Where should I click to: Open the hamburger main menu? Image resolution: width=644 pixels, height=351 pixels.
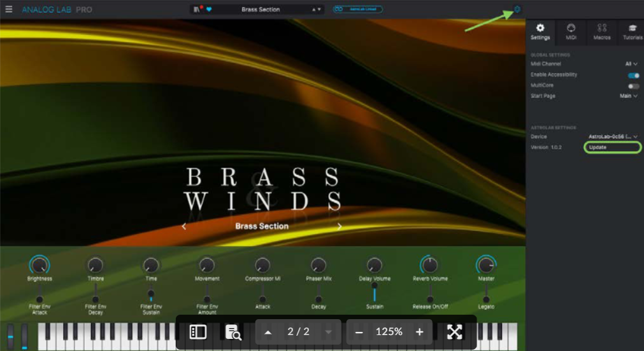pyautogui.click(x=9, y=9)
